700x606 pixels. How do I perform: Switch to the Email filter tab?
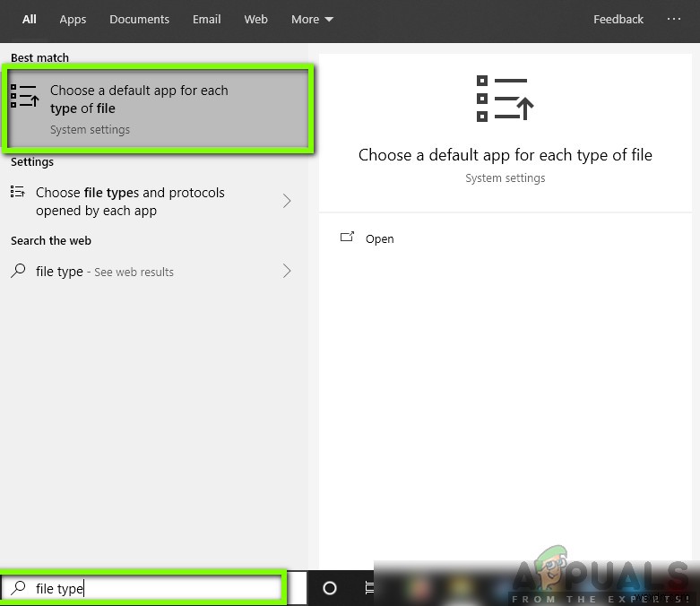pos(207,19)
